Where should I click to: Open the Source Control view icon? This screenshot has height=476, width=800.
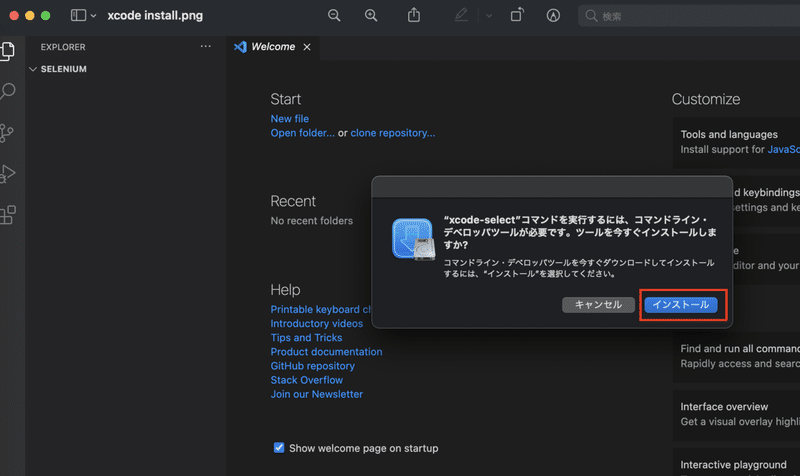pos(7,133)
